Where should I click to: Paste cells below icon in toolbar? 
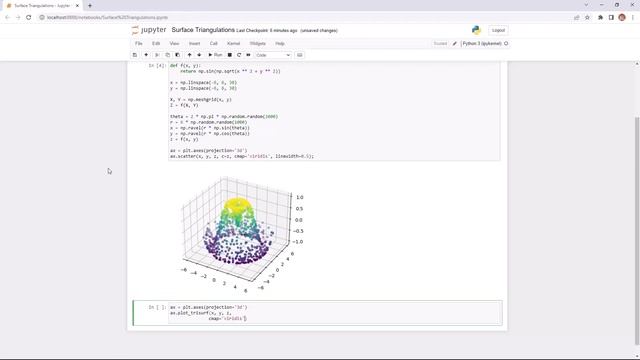tap(178, 55)
